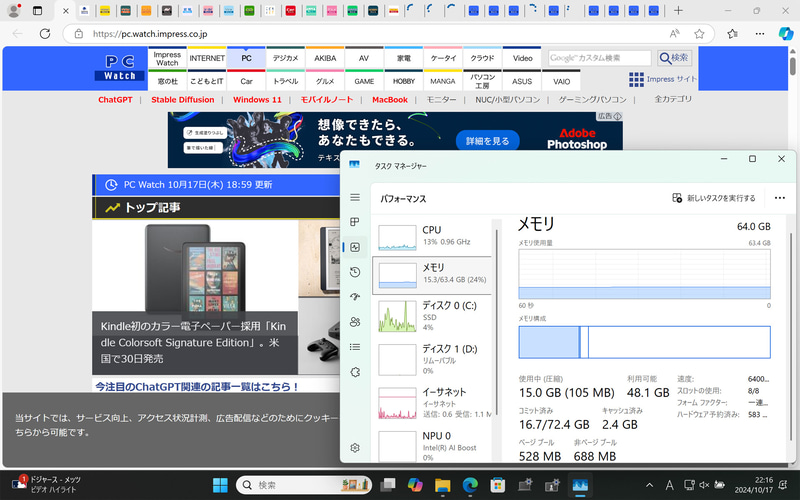
Task: Click MacBook topic link
Action: (390, 99)
